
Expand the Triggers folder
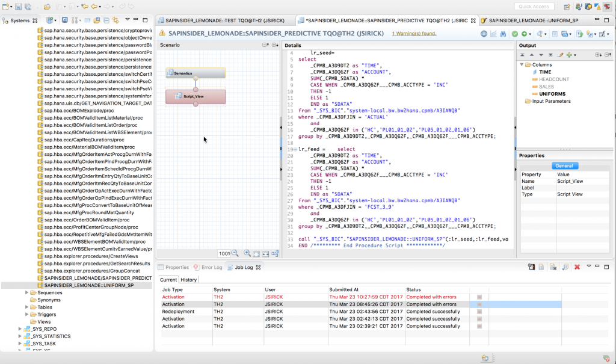pyautogui.click(x=26, y=315)
